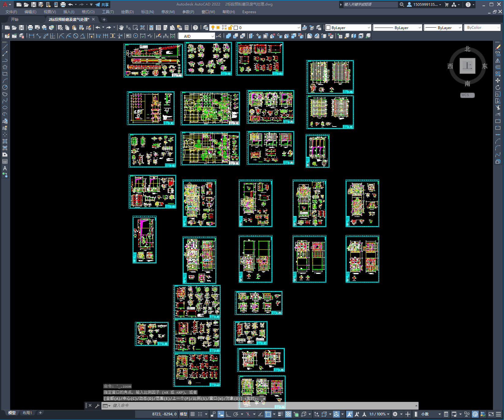Open the Autodesk App Store cart icon

[x=446, y=5]
